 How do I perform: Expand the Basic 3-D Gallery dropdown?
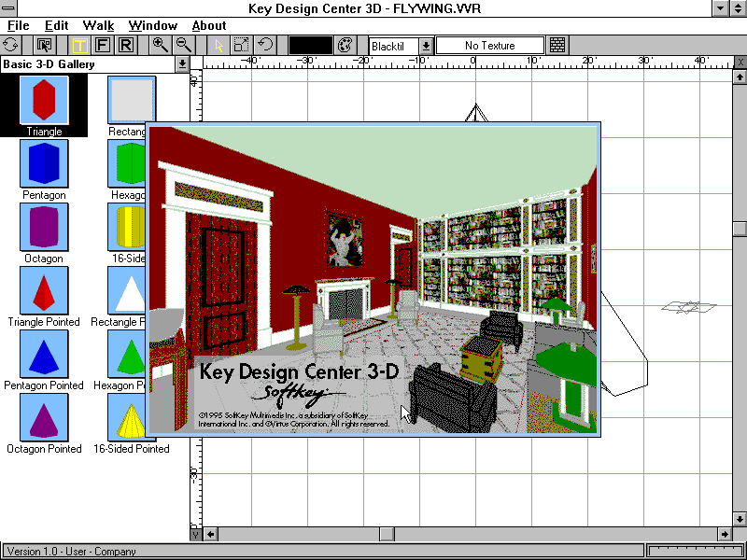182,64
